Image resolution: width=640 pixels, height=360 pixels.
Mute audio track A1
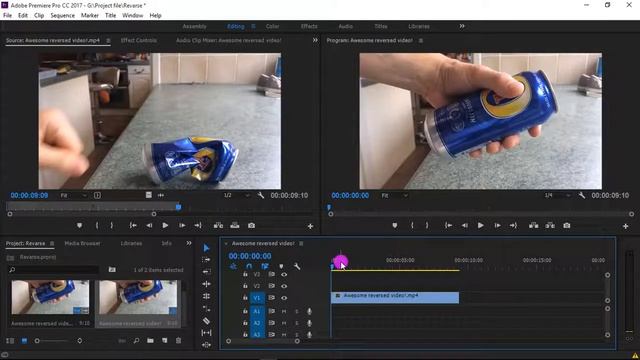[284, 311]
